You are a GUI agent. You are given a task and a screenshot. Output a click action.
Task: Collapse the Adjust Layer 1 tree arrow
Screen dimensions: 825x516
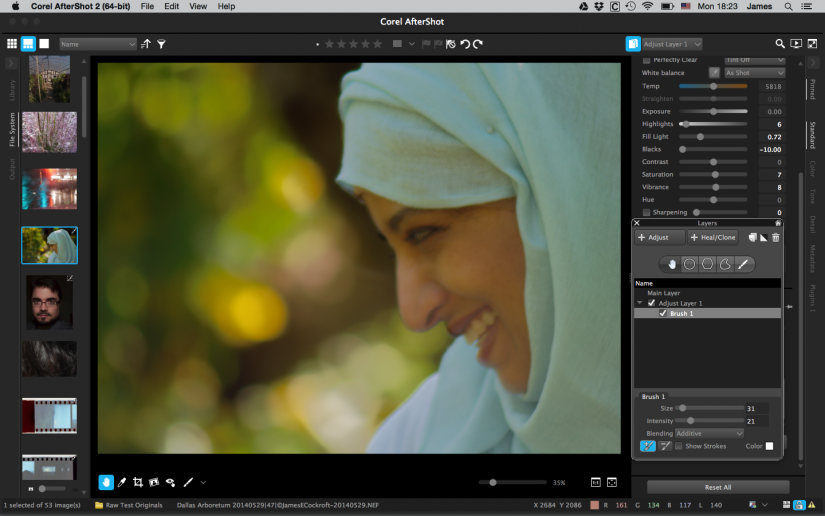pyautogui.click(x=640, y=303)
